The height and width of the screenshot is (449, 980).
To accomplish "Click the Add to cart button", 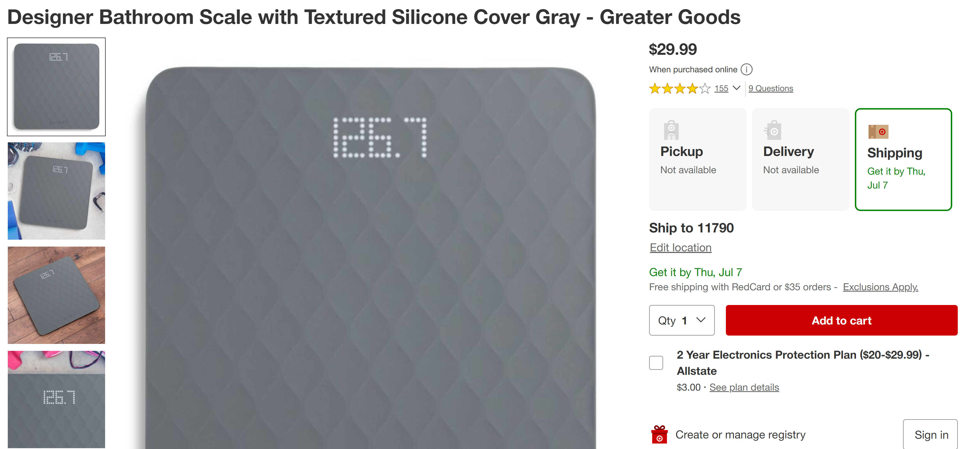I will [x=841, y=320].
